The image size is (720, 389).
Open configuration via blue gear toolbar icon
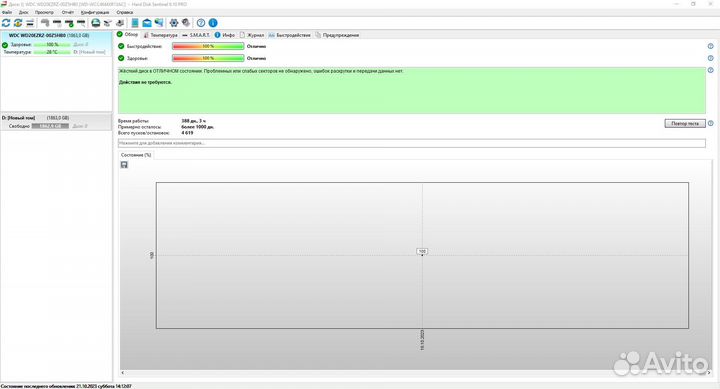[x=174, y=23]
